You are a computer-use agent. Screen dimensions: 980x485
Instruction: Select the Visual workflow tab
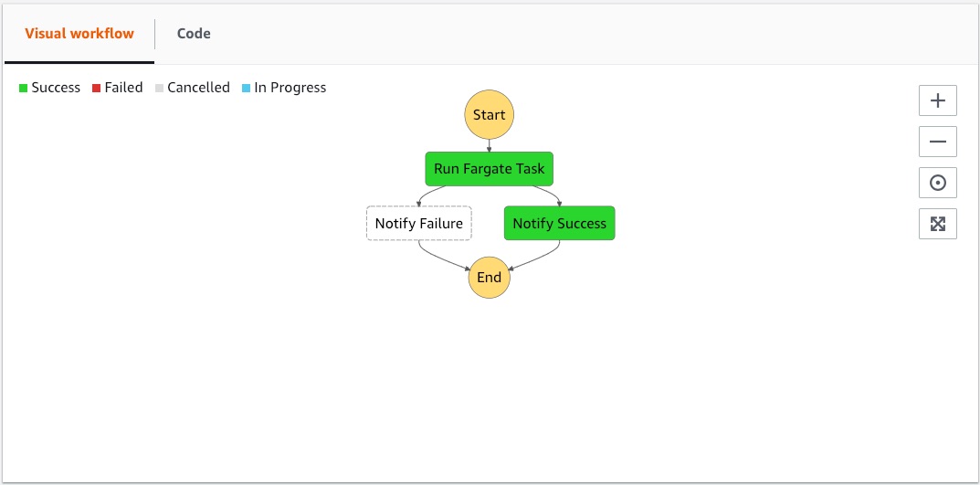click(79, 34)
